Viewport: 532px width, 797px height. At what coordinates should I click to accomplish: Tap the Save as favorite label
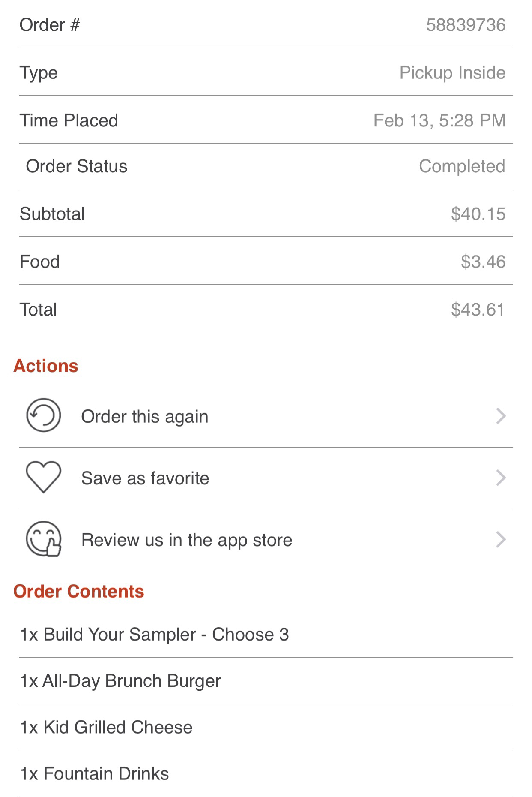click(x=145, y=478)
